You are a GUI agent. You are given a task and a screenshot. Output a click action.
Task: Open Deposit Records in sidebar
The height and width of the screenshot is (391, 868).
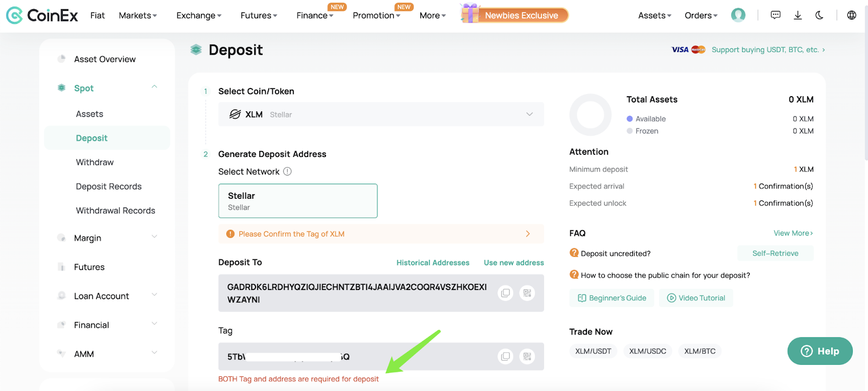coord(108,186)
